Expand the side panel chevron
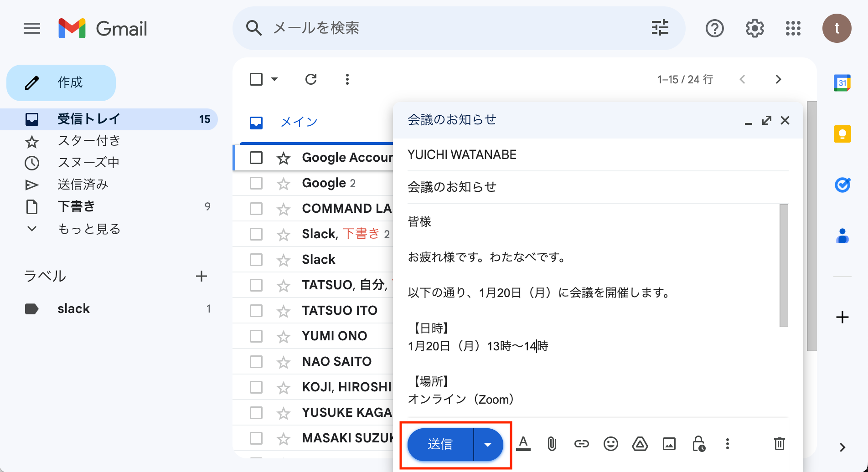The width and height of the screenshot is (868, 472). click(842, 447)
